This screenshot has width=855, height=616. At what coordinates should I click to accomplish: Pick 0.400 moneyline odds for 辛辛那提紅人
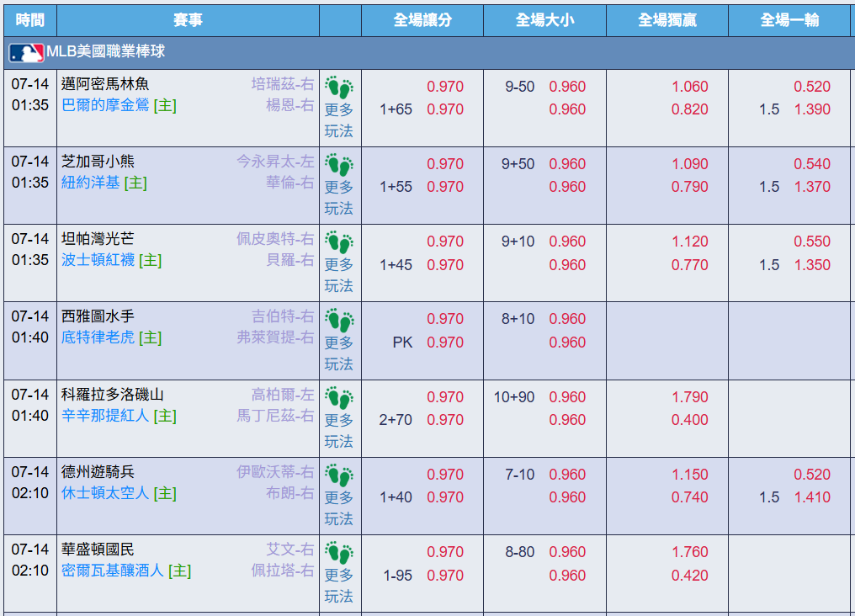tap(690, 420)
